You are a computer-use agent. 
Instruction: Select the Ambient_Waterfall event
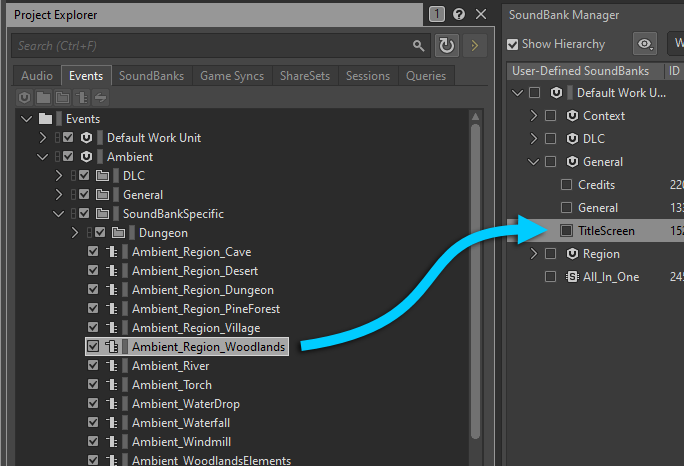click(176, 423)
